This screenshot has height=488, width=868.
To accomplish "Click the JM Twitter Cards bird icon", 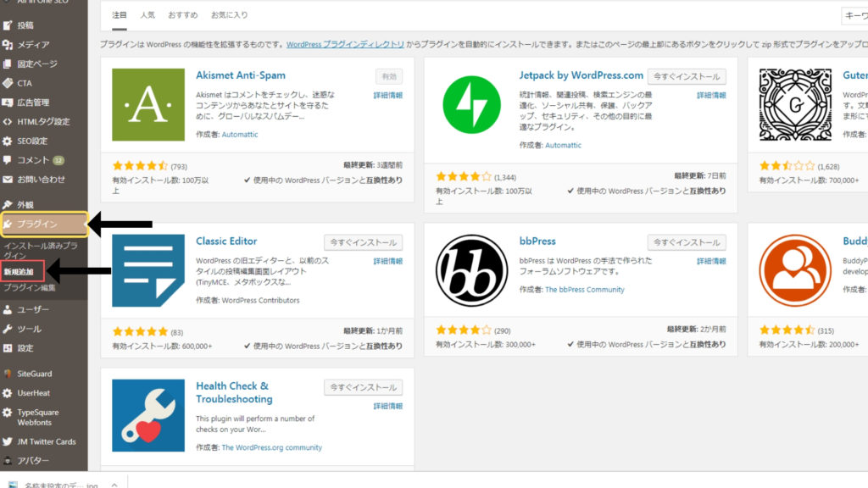I will tap(7, 441).
